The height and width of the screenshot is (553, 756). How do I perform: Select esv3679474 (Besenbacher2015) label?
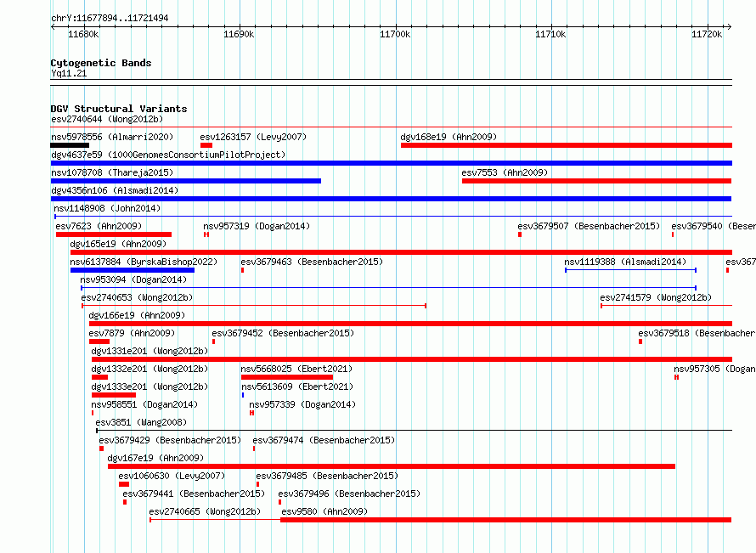324,440
